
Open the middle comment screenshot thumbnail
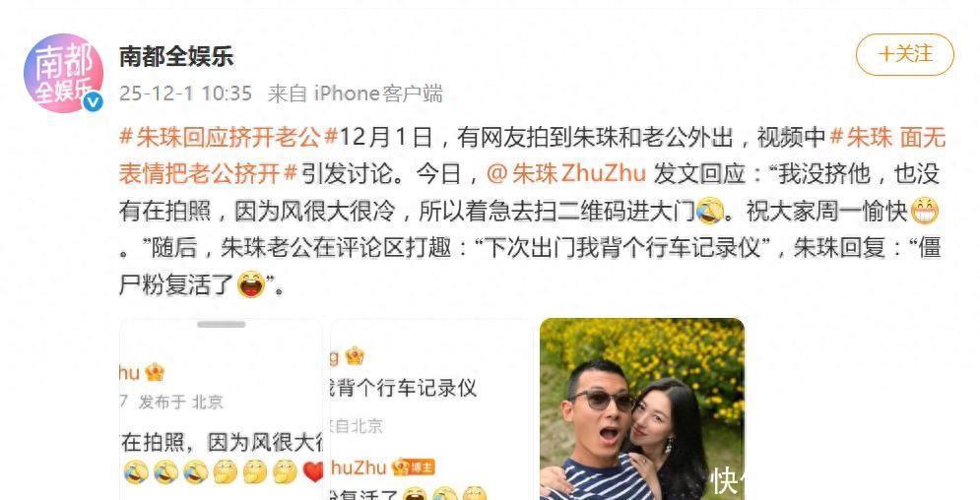431,409
